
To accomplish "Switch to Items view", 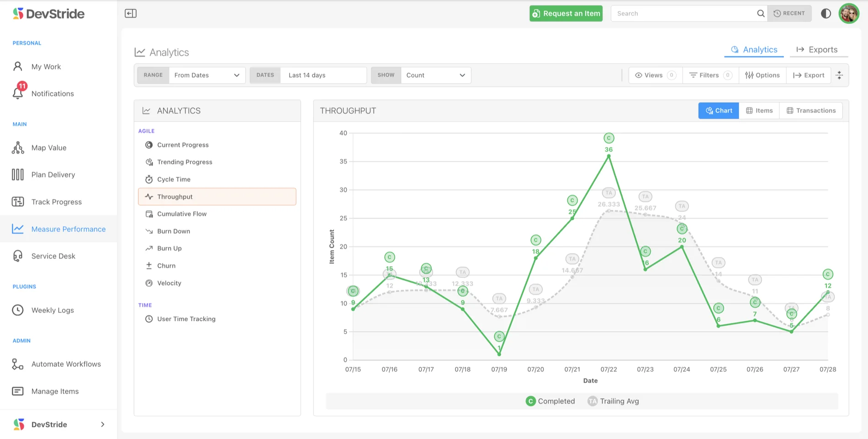I will tap(759, 110).
